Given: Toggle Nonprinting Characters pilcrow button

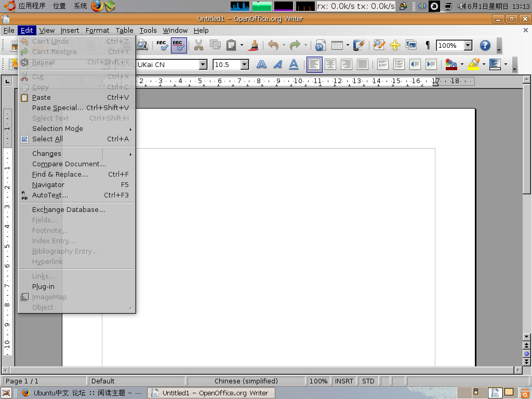Looking at the screenshot, I should [428, 46].
